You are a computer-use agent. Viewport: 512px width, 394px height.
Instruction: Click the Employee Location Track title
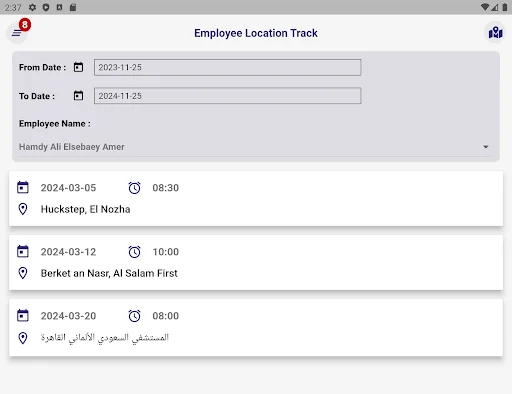click(x=256, y=33)
